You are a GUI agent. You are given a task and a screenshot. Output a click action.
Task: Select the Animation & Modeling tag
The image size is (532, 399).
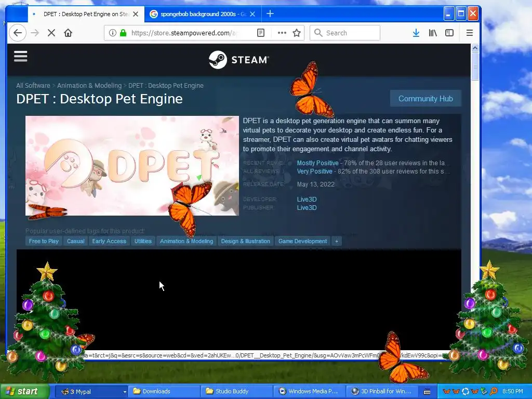pos(187,241)
